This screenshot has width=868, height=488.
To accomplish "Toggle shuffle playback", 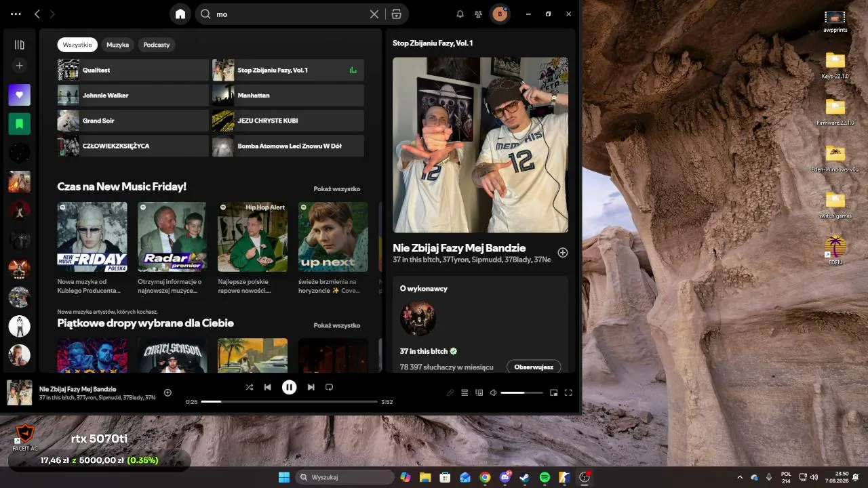I will (x=249, y=387).
